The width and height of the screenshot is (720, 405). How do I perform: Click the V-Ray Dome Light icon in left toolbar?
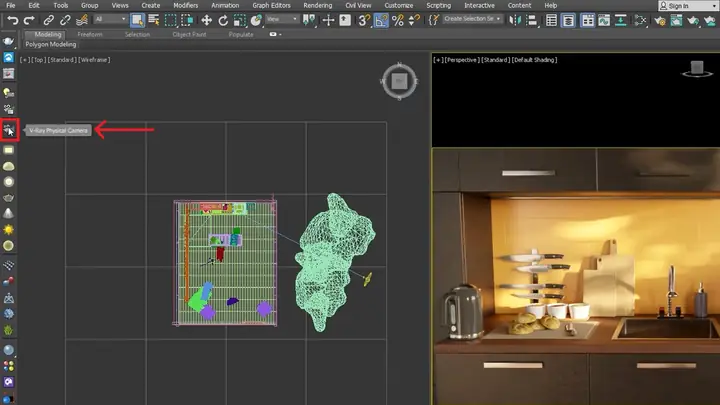pos(8,166)
